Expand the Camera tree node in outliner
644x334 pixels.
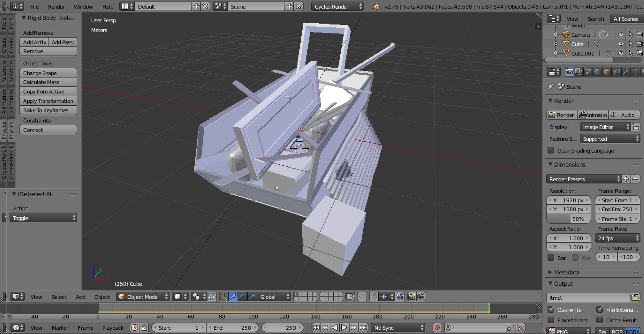(x=556, y=35)
